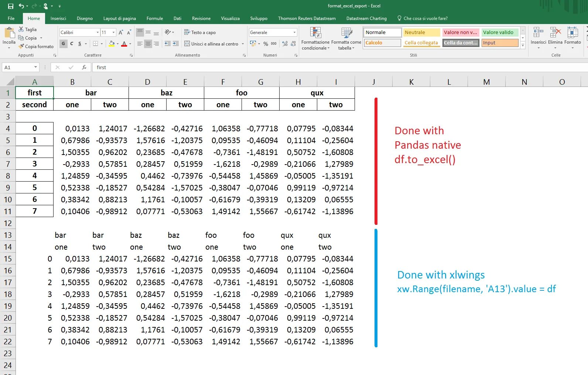Image resolution: width=588 pixels, height=375 pixels.
Task: Switch to the Layout di pagina tab
Action: (x=120, y=18)
